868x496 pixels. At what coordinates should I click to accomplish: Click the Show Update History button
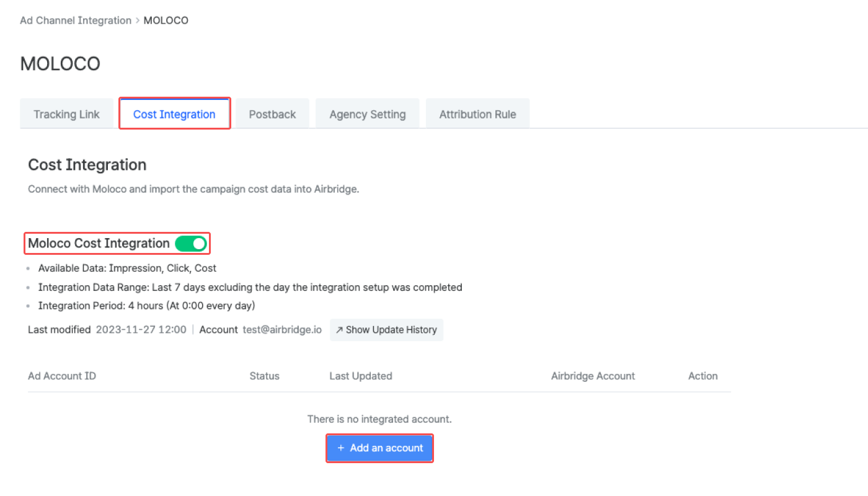(386, 330)
